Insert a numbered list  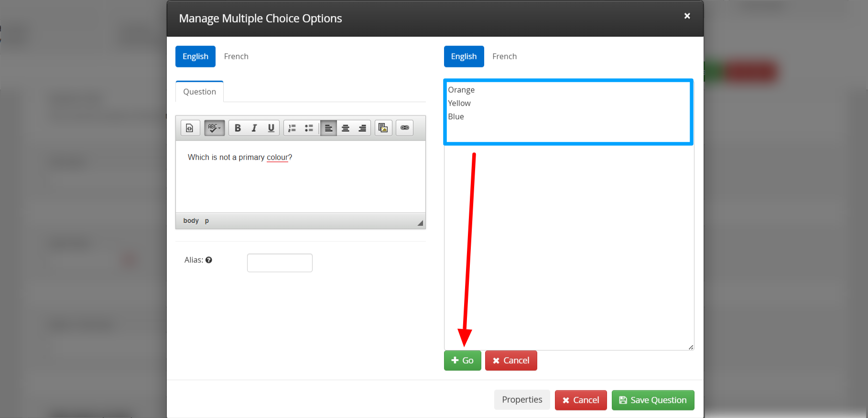click(x=292, y=128)
